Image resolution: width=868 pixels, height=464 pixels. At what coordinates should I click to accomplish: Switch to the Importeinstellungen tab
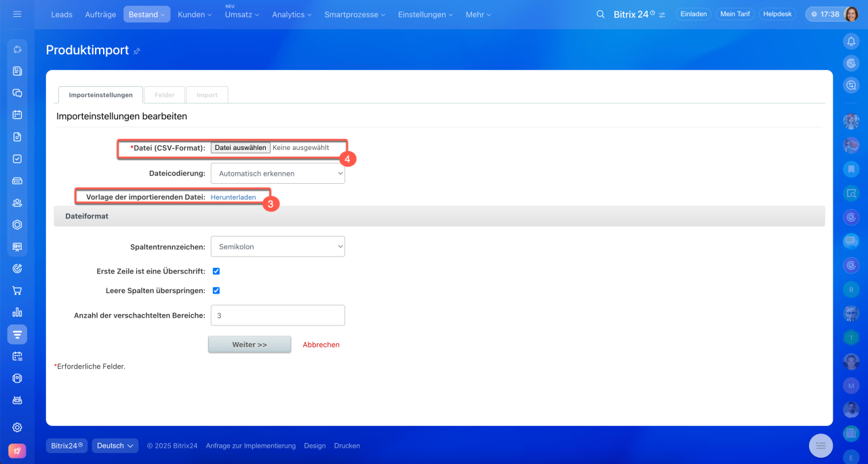point(100,95)
